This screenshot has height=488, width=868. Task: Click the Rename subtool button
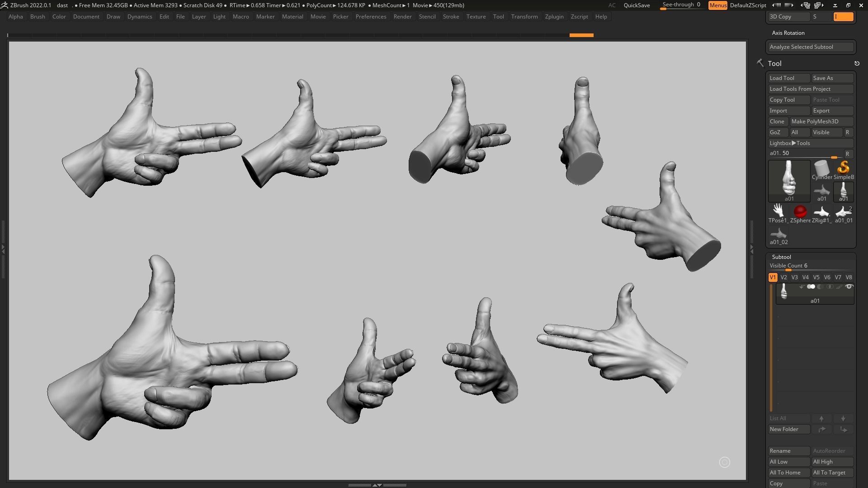[x=789, y=451]
